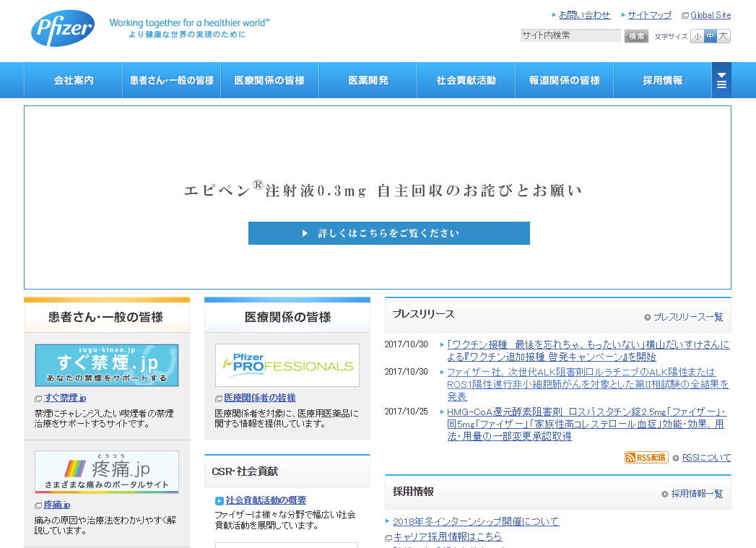
Task: Click the すぐ禁煙.jp banner image
Action: click(107, 365)
